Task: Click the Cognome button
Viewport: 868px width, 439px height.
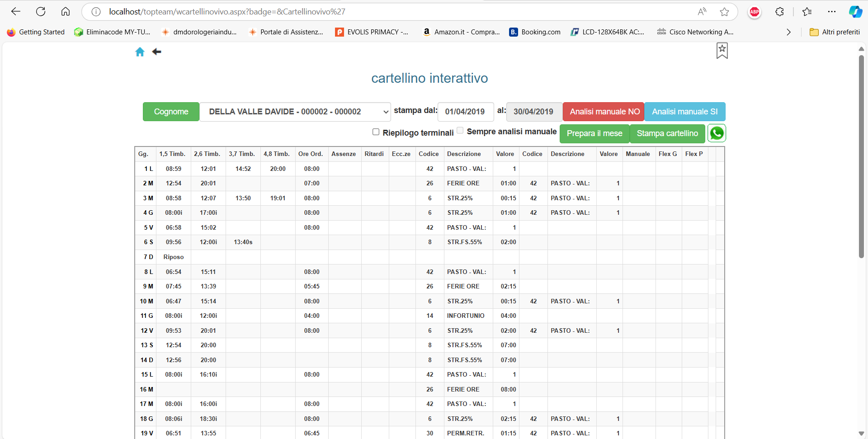Action: pyautogui.click(x=171, y=112)
